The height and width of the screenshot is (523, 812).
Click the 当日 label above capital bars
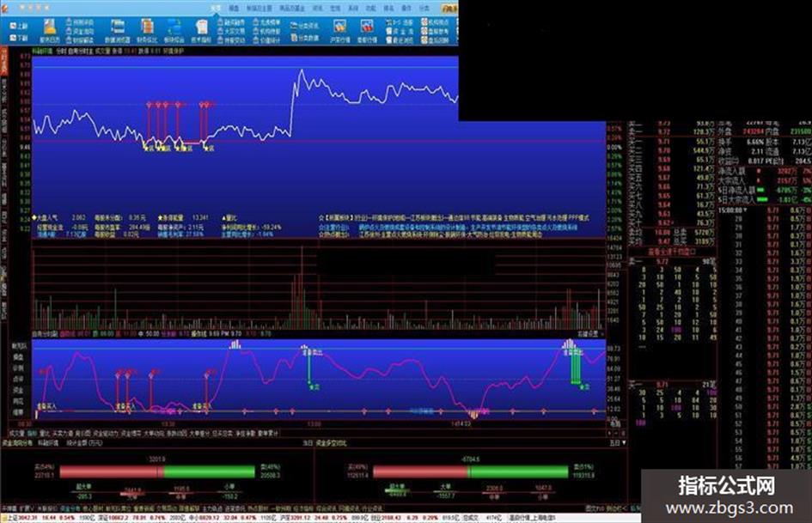[x=308, y=443]
